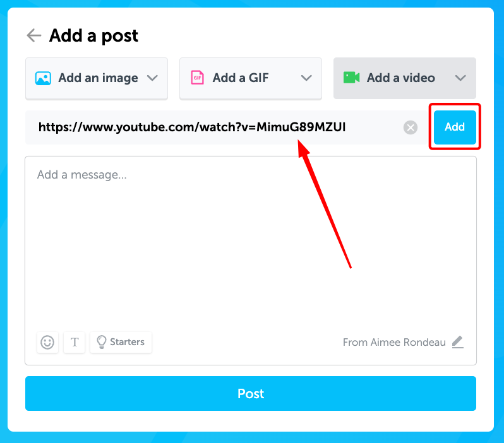Expand Add a video chevron
Screen dimensions: 504x443
click(x=460, y=78)
